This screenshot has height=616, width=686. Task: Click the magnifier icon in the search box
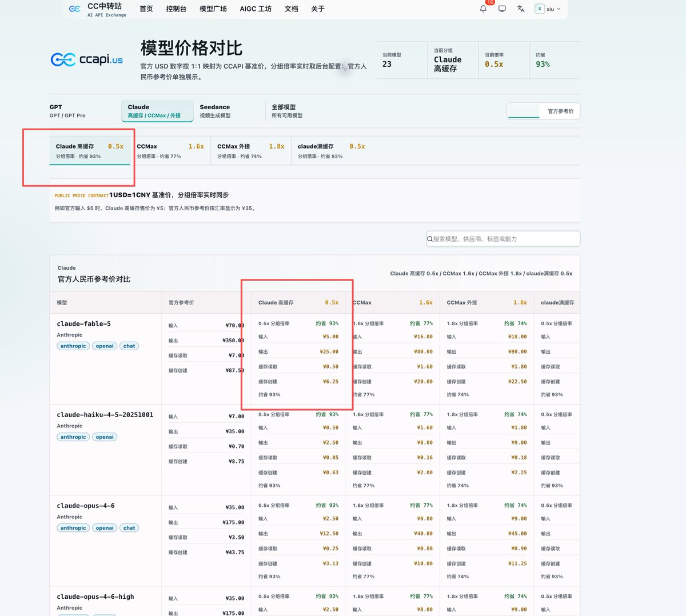coord(430,239)
